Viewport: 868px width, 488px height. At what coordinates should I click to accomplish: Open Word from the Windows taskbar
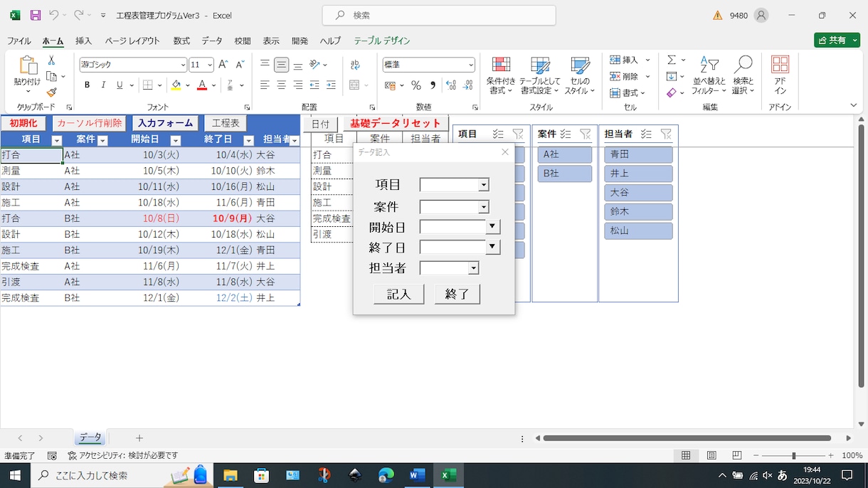pos(417,475)
